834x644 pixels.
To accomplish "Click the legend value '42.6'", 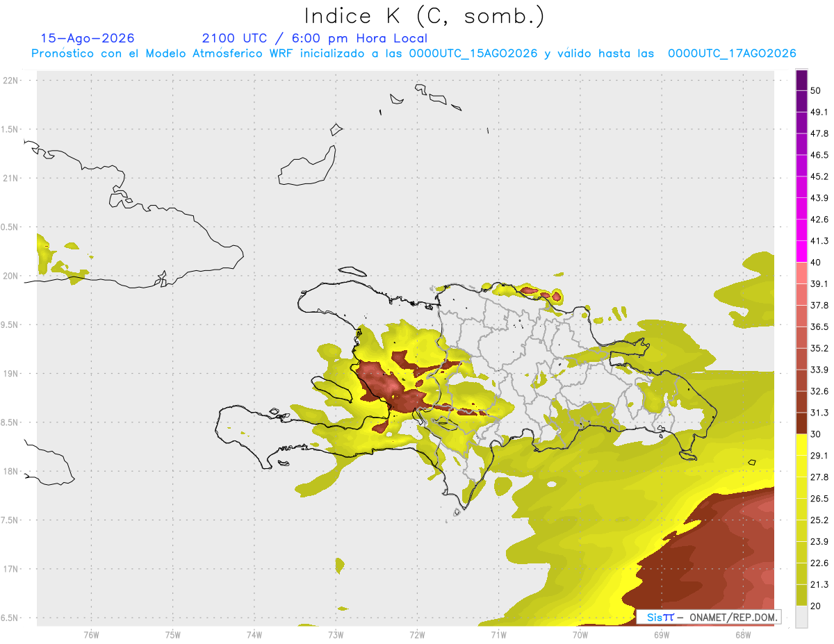I will pyautogui.click(x=819, y=220).
